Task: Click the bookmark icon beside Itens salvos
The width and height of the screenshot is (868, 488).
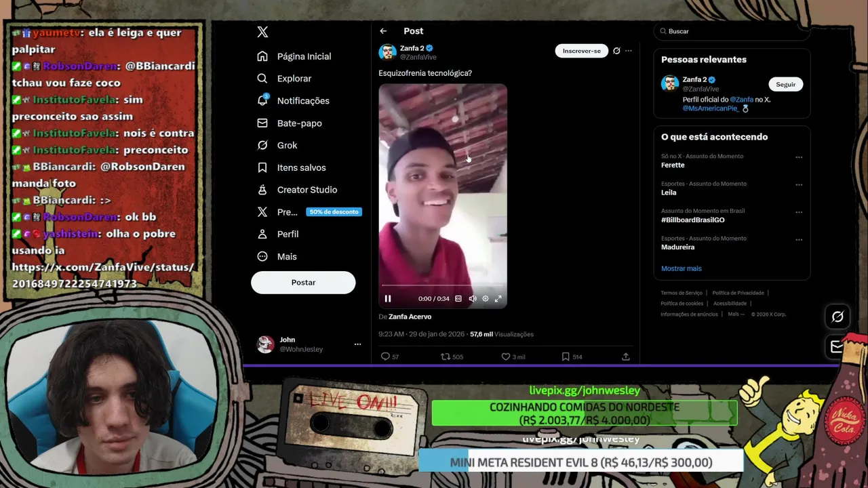Action: (262, 167)
